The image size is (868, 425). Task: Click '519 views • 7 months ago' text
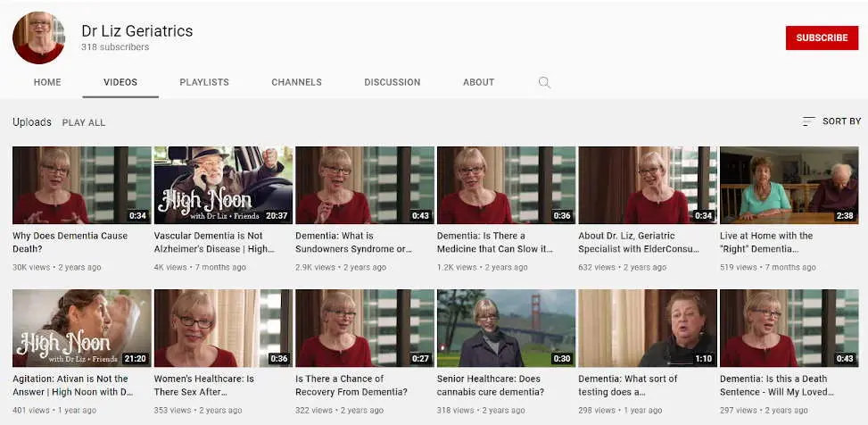768,267
